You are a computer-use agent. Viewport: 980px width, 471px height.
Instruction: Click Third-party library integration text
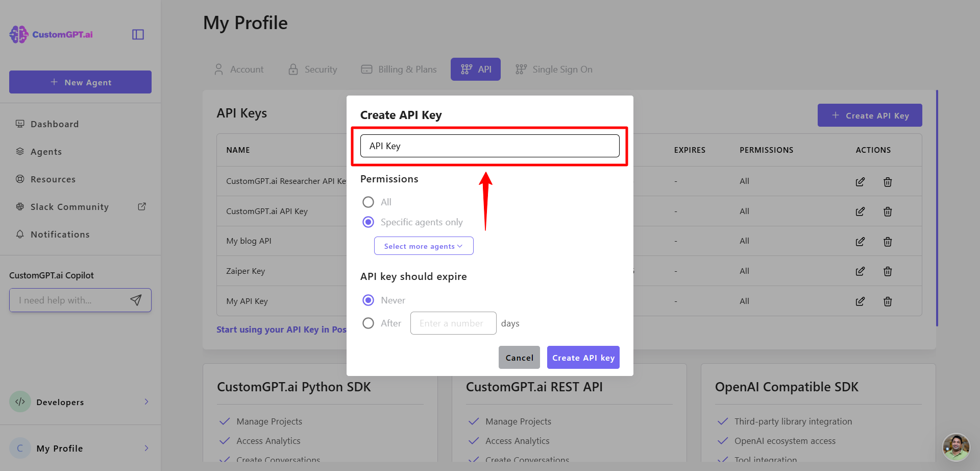tap(793, 421)
